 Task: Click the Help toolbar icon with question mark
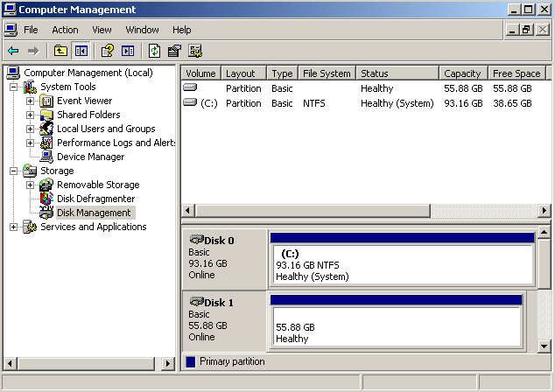(108, 51)
